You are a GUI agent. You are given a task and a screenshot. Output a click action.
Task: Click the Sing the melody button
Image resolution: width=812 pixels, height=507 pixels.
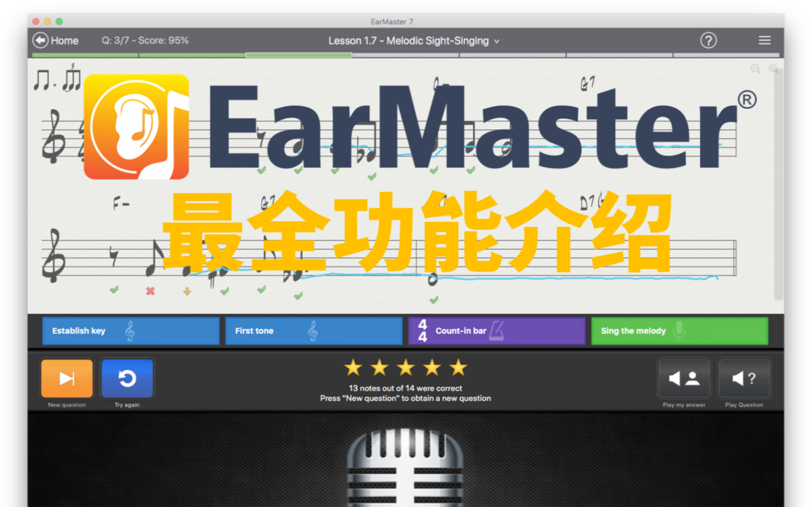pos(680,331)
